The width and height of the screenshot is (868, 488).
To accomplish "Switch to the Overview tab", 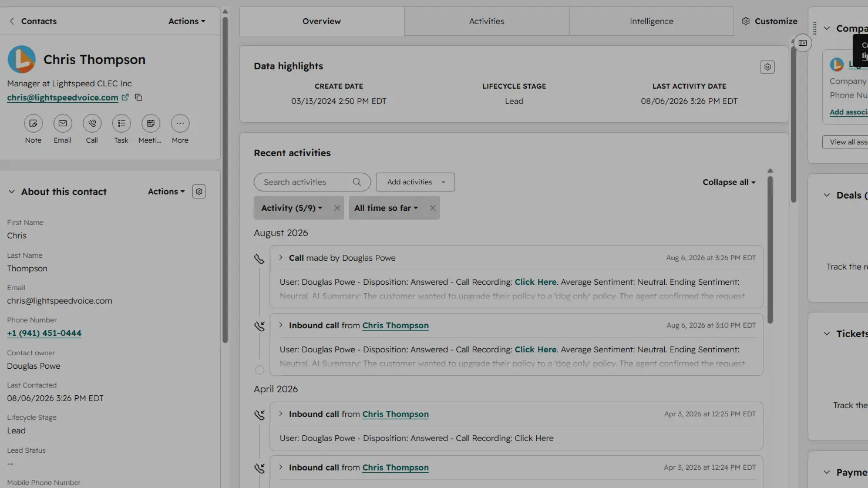I will 322,21.
